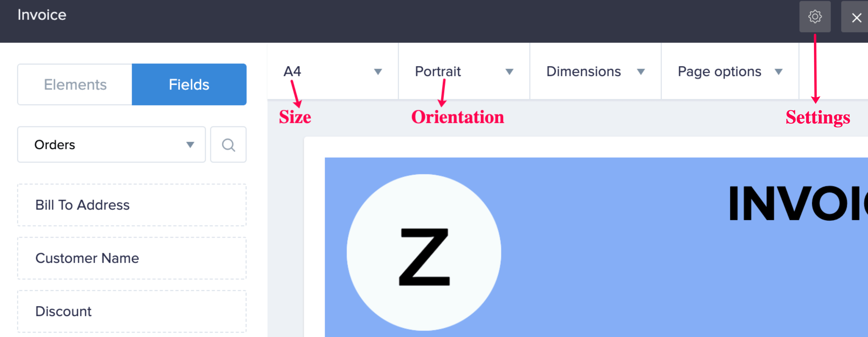Click the Orders dropdown arrow

click(190, 145)
